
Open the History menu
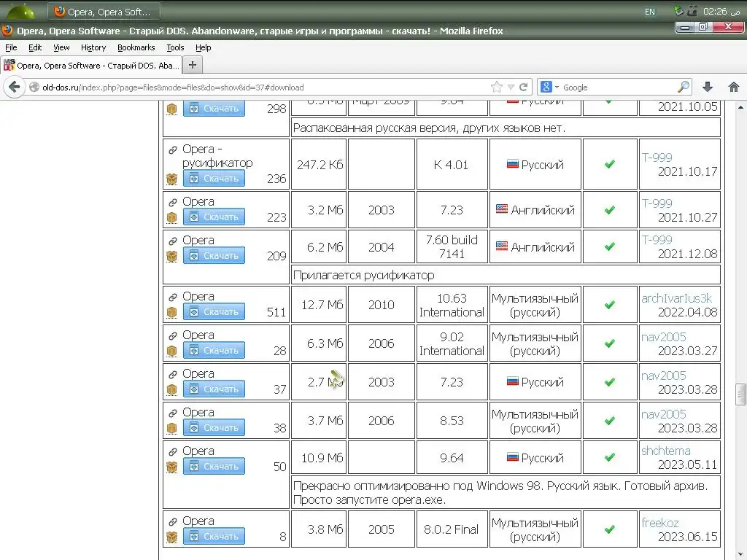(93, 47)
